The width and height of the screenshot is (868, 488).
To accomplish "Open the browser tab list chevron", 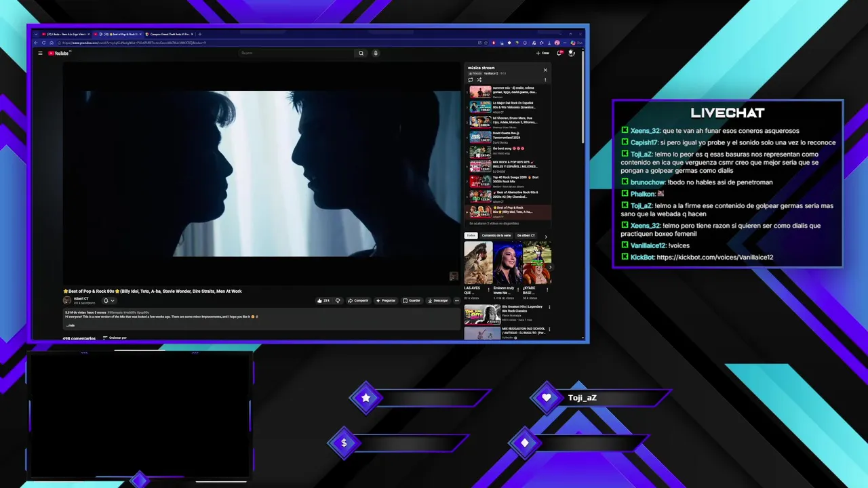I will click(x=36, y=34).
